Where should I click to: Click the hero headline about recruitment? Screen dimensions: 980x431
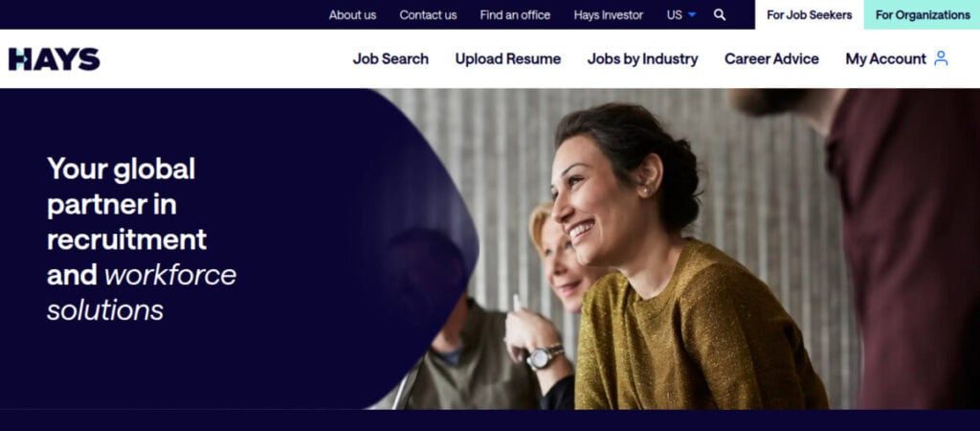point(142,238)
